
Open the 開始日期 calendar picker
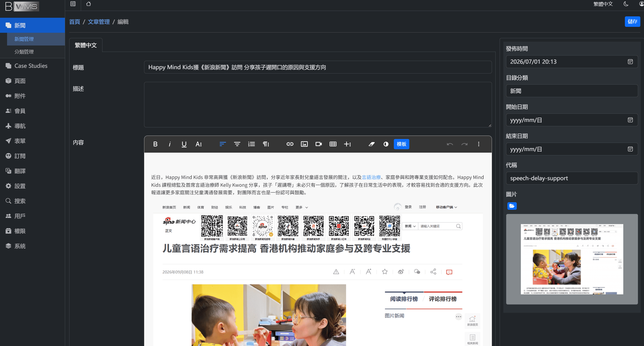tap(630, 120)
